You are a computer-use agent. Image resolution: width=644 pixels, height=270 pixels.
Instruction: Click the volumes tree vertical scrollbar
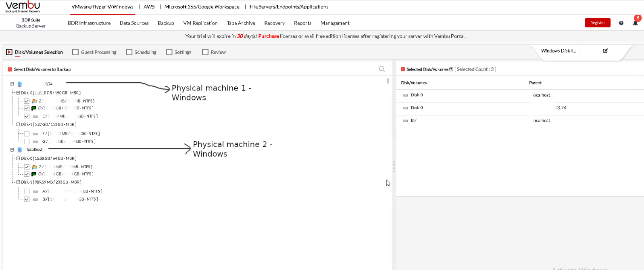coord(388,81)
